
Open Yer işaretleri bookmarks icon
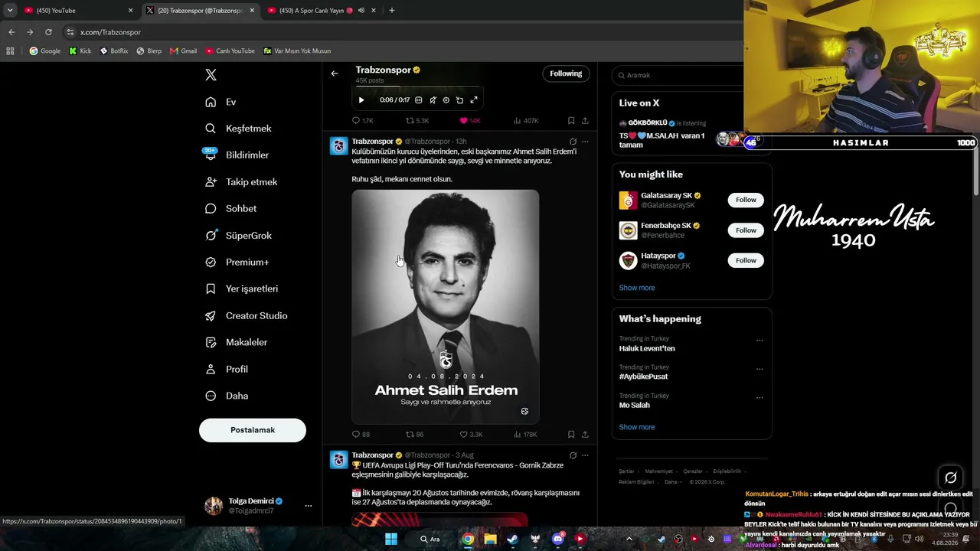pos(211,289)
